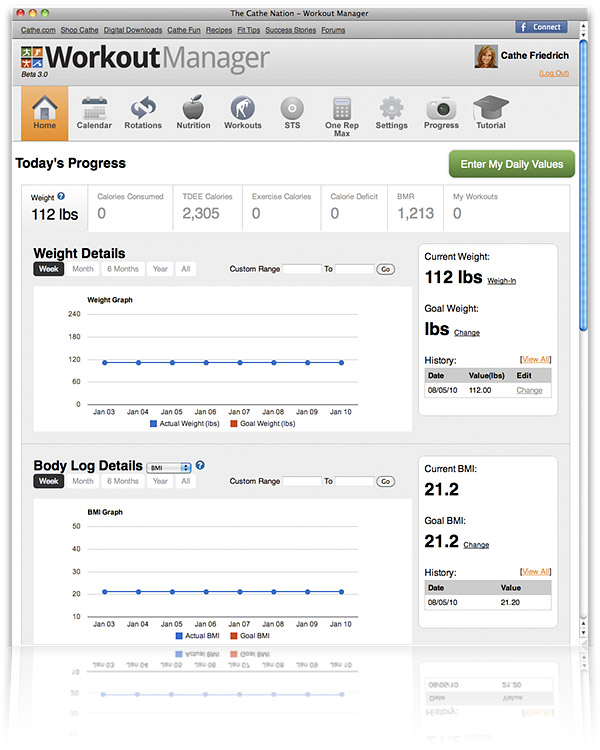Click the Weight help question mark icon
This screenshot has width=600, height=750.
click(x=61, y=196)
